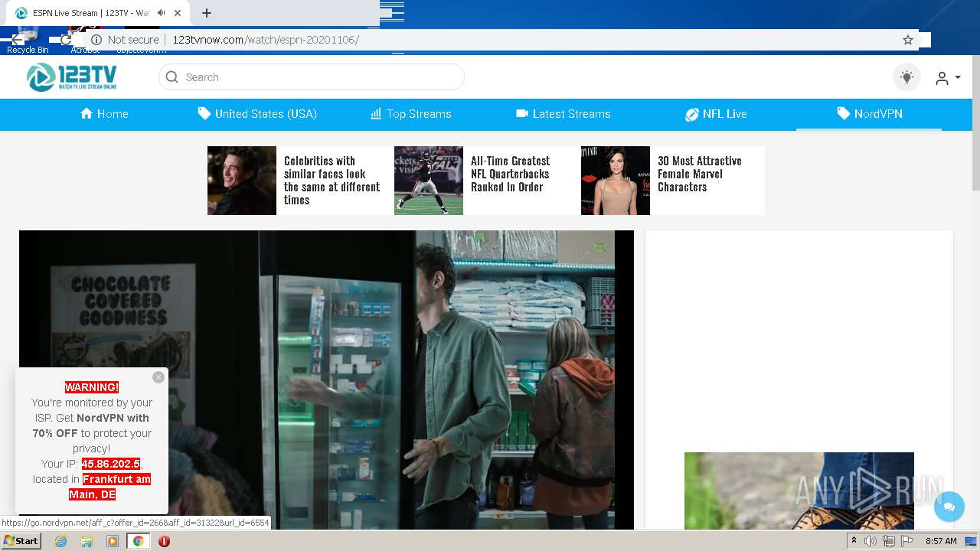Toggle the light bulb dark mode button

[x=907, y=77]
